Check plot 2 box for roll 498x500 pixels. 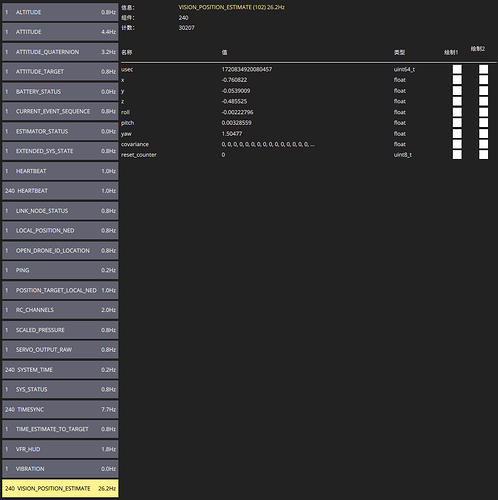coord(483,112)
